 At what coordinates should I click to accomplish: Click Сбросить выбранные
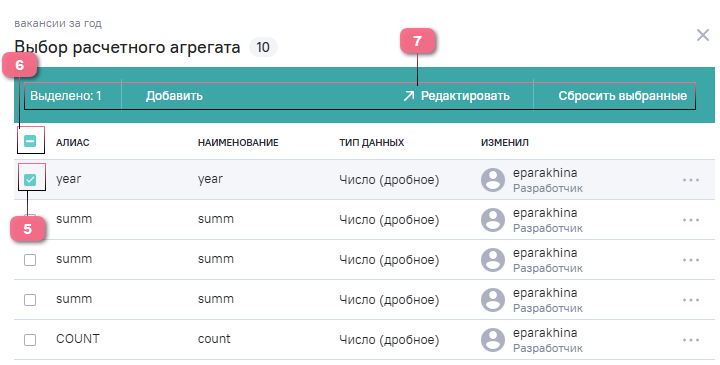click(622, 96)
